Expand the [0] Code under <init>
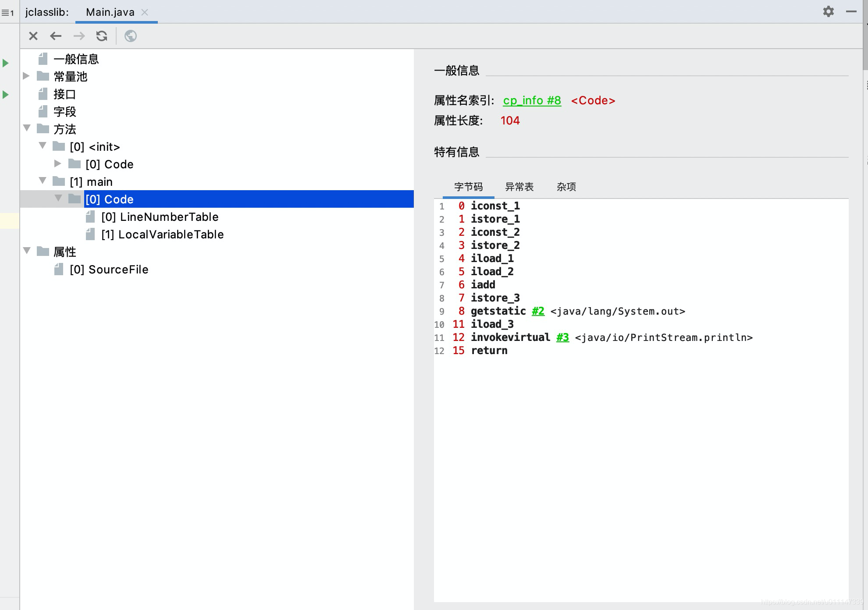This screenshot has height=610, width=868. [57, 163]
